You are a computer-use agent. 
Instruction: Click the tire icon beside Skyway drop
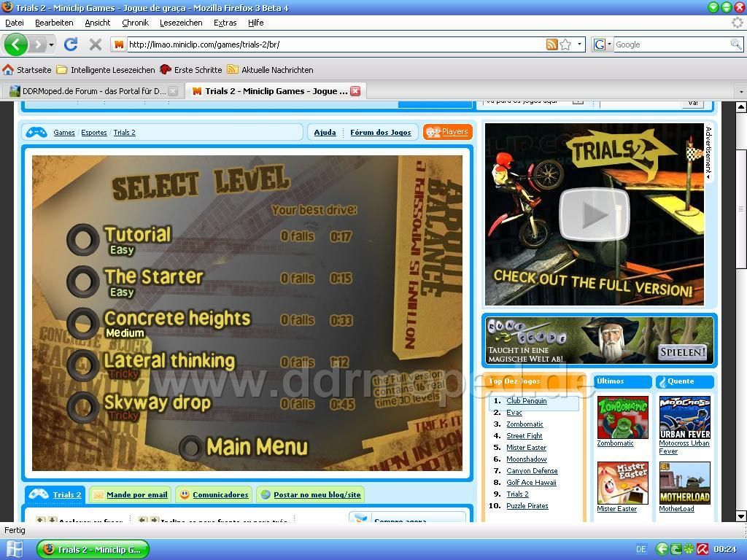click(83, 407)
